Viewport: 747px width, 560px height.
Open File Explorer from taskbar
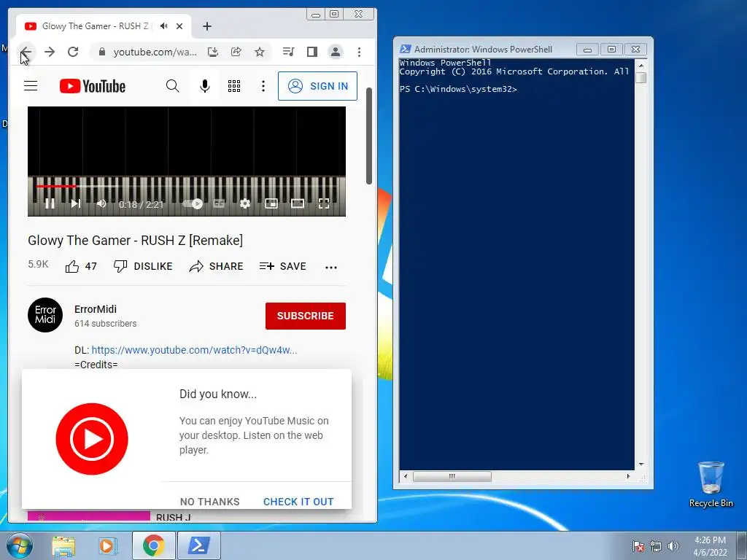[x=64, y=545]
